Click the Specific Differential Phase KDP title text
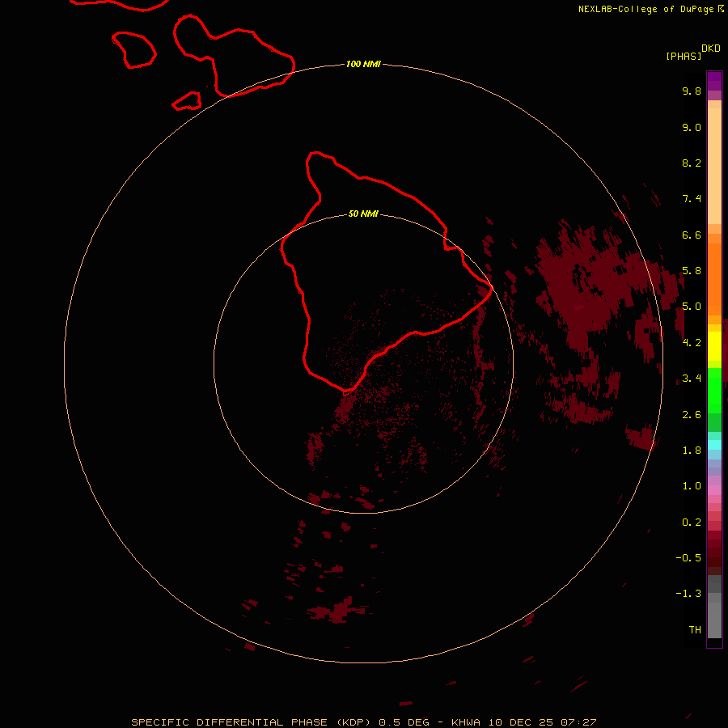 click(x=252, y=722)
